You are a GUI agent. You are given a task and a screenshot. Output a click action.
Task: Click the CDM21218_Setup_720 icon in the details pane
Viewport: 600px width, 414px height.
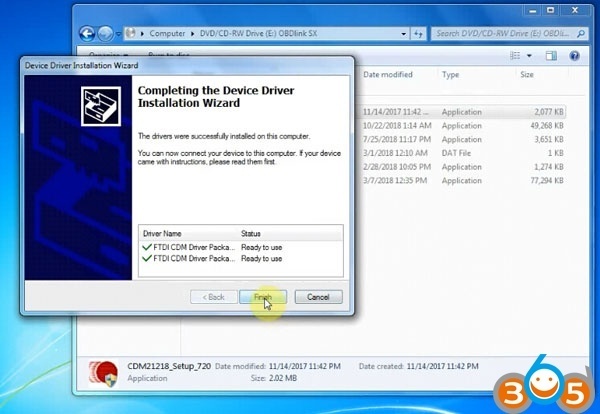103,373
